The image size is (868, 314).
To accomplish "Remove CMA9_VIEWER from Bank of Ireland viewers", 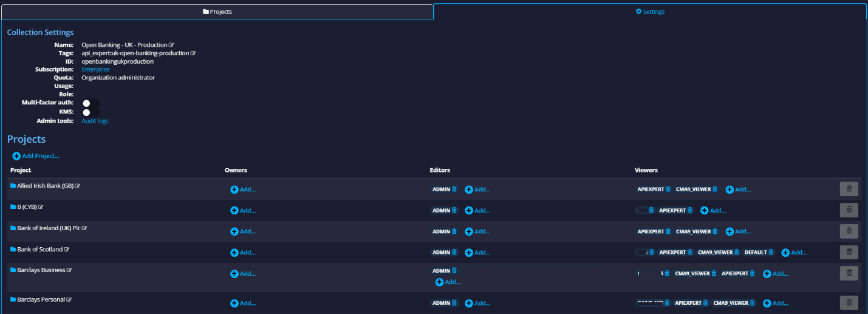I will (715, 231).
